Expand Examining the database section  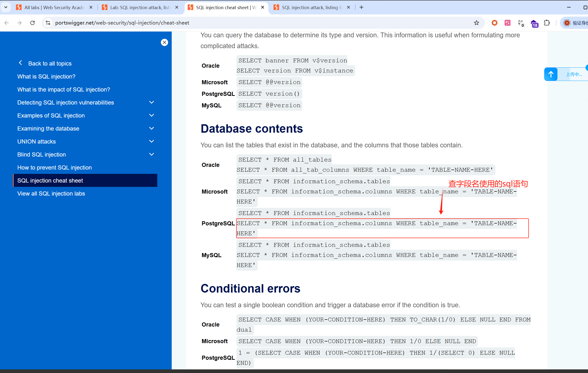pyautogui.click(x=152, y=128)
